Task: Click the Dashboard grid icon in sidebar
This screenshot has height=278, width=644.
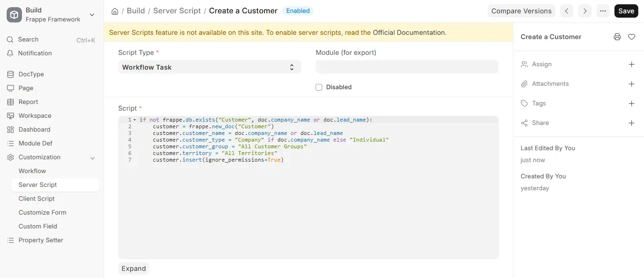Action: (x=10, y=130)
